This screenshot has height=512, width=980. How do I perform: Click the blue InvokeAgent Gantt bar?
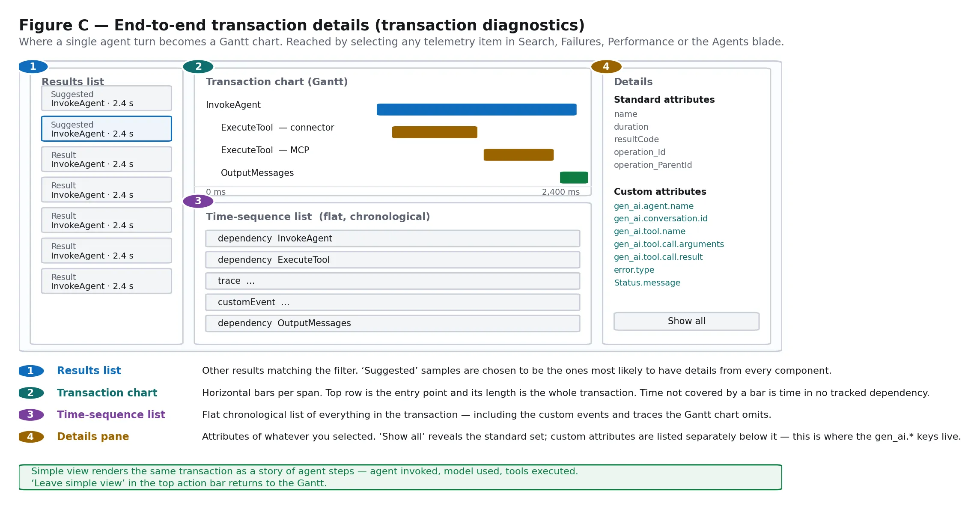(477, 110)
